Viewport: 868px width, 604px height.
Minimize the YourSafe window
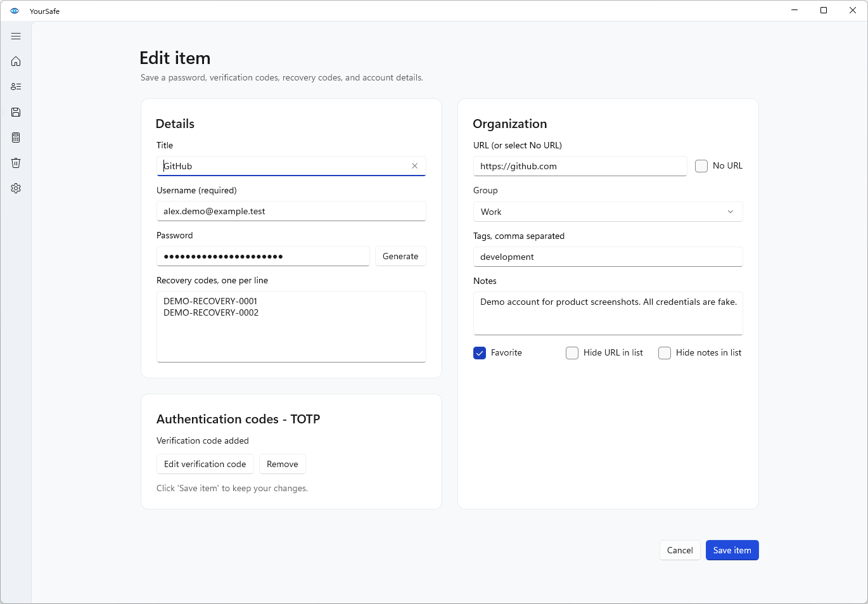click(795, 10)
